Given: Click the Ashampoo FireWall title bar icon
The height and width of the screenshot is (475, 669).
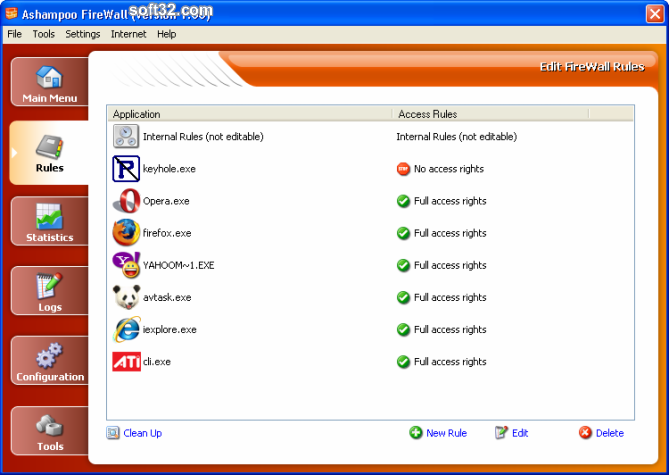Looking at the screenshot, I should 12,14.
